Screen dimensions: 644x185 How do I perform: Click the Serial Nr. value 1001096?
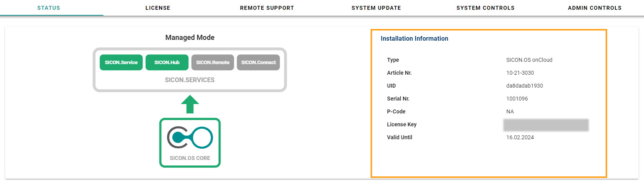pos(517,99)
